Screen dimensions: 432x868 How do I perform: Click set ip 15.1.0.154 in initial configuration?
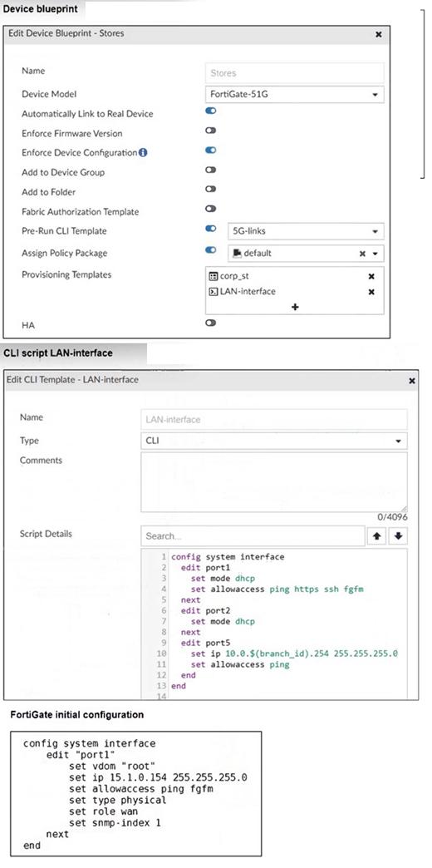click(x=158, y=777)
